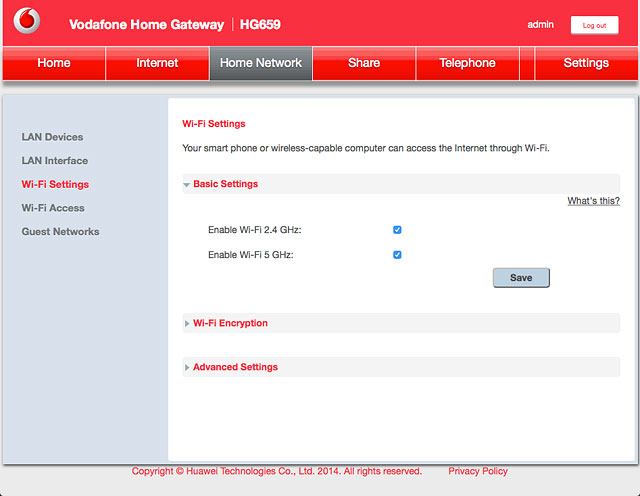
Task: Open LAN Devices in the sidebar
Action: [x=52, y=137]
